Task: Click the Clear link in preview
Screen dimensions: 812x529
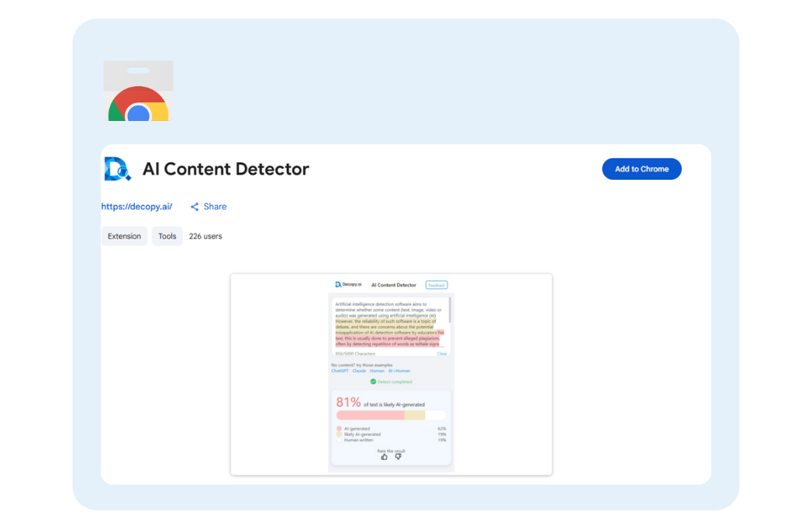Action: 442,354
